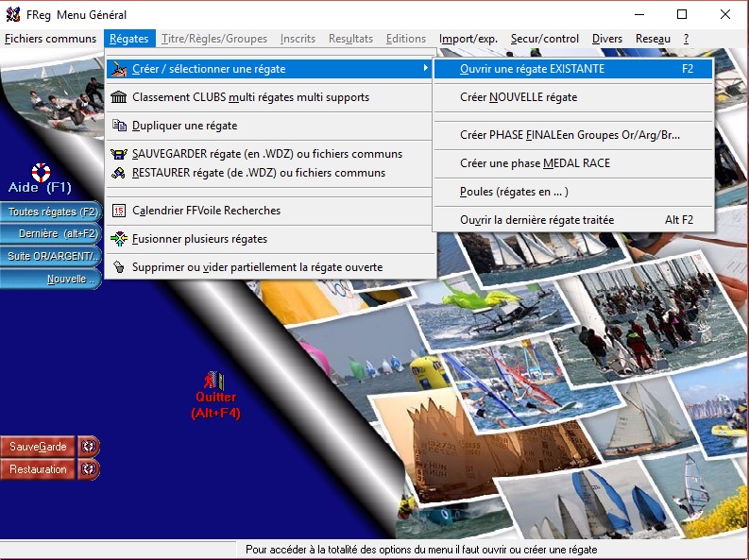The width and height of the screenshot is (749, 560).
Task: Select Classement CLUBS multi régates multi supports
Action: coord(269,97)
